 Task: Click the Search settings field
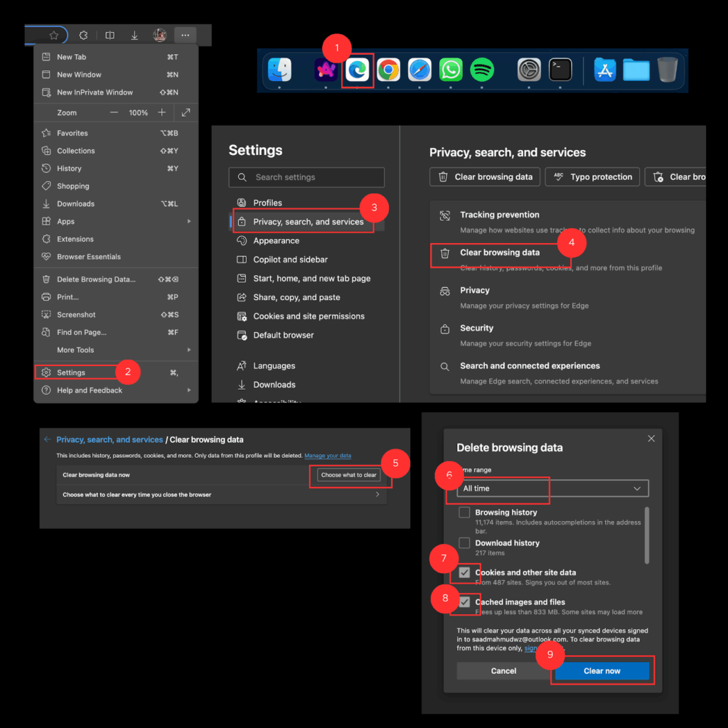point(306,177)
